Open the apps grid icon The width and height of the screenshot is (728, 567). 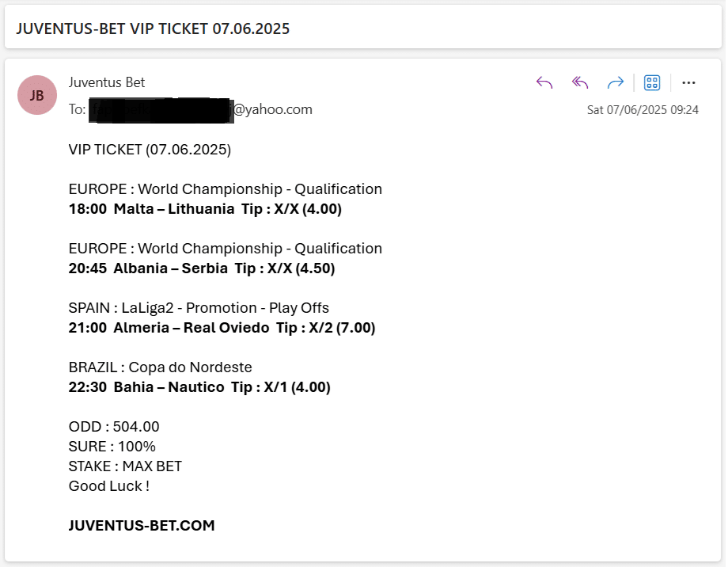652,82
